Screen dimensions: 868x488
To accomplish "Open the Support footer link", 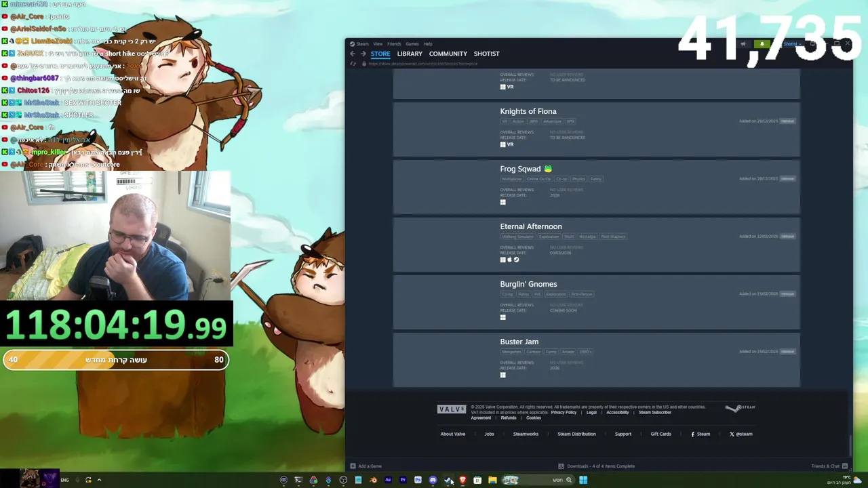I will [x=623, y=434].
